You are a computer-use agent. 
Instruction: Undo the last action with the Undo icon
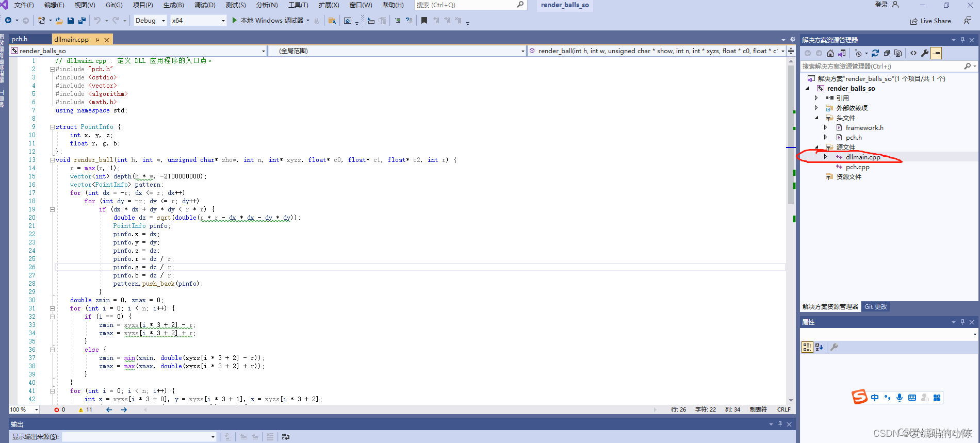(97, 21)
